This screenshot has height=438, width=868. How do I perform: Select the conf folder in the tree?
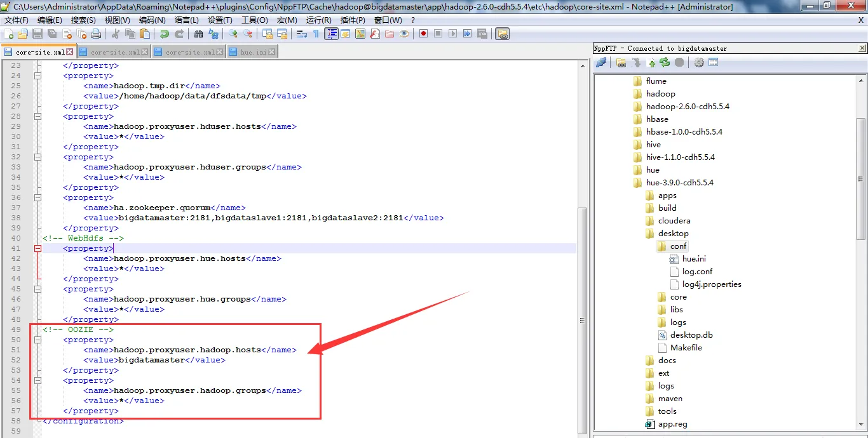[678, 246]
